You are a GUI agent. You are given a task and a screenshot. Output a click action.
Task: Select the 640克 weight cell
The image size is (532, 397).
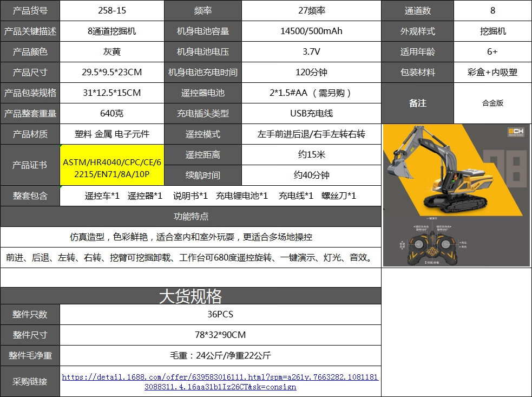pos(112,113)
